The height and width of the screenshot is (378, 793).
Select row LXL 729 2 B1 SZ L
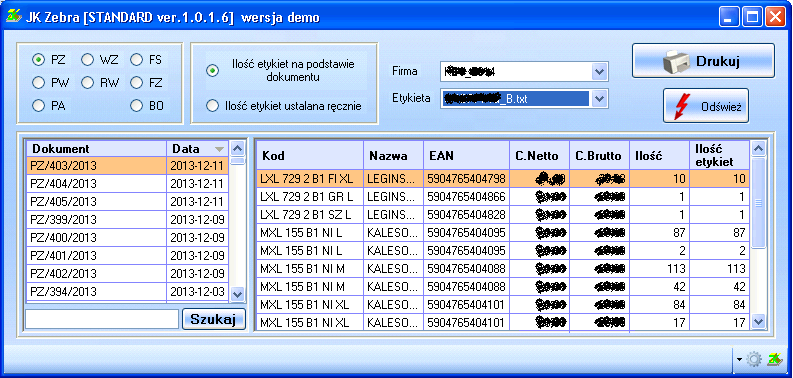click(x=503, y=215)
